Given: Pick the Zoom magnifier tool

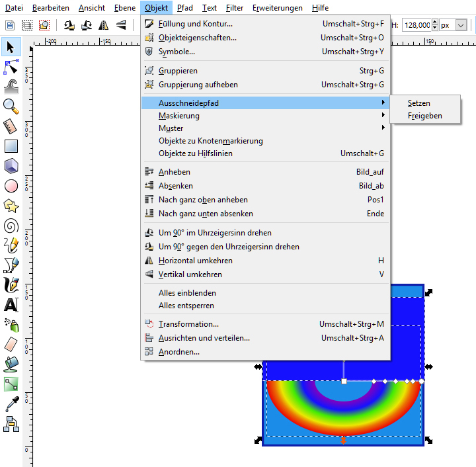Looking at the screenshot, I should pos(11,106).
